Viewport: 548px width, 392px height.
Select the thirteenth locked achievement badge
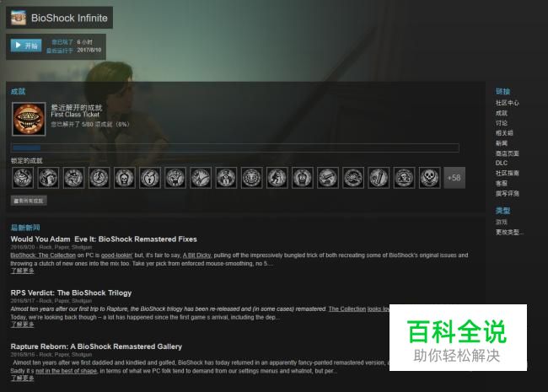click(x=327, y=178)
